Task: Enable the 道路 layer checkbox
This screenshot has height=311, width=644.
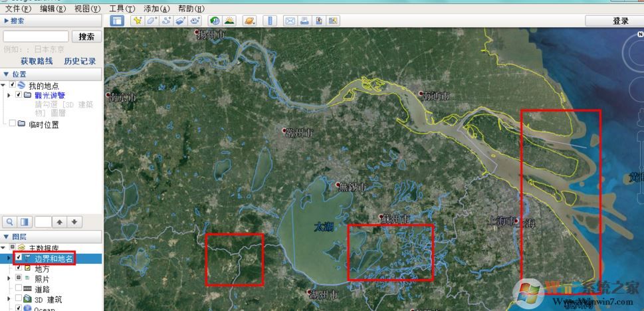Action: point(19,288)
